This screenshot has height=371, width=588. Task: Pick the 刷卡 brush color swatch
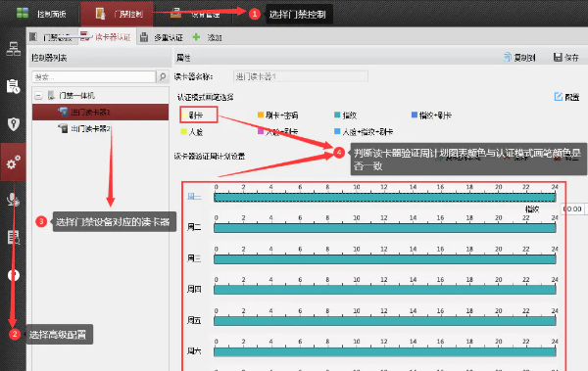tap(184, 115)
